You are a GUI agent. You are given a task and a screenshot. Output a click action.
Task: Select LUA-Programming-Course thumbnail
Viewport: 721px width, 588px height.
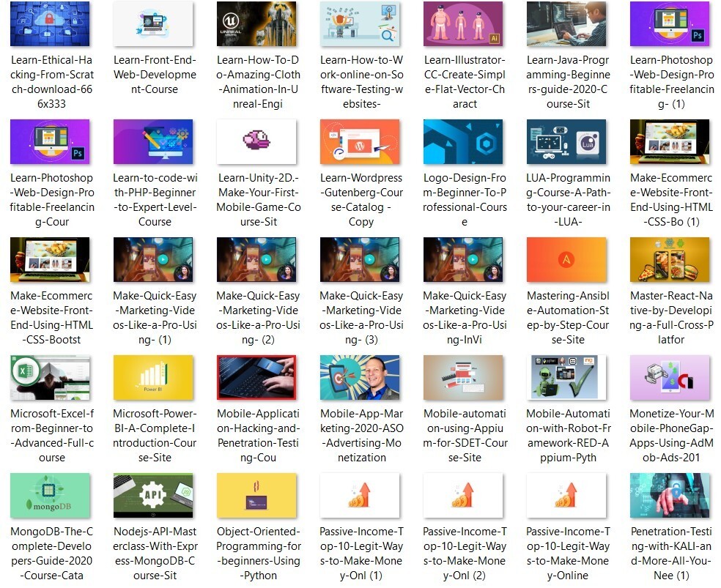coord(566,141)
